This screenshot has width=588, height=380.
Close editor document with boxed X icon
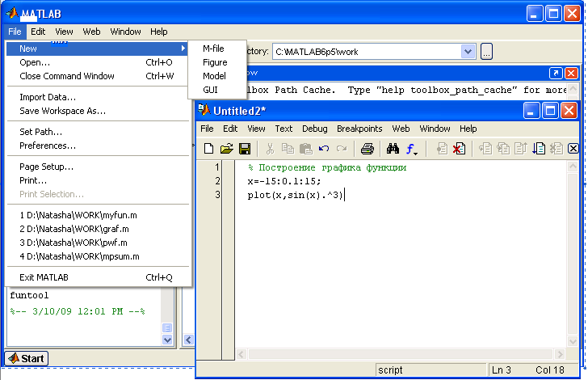[x=573, y=149]
